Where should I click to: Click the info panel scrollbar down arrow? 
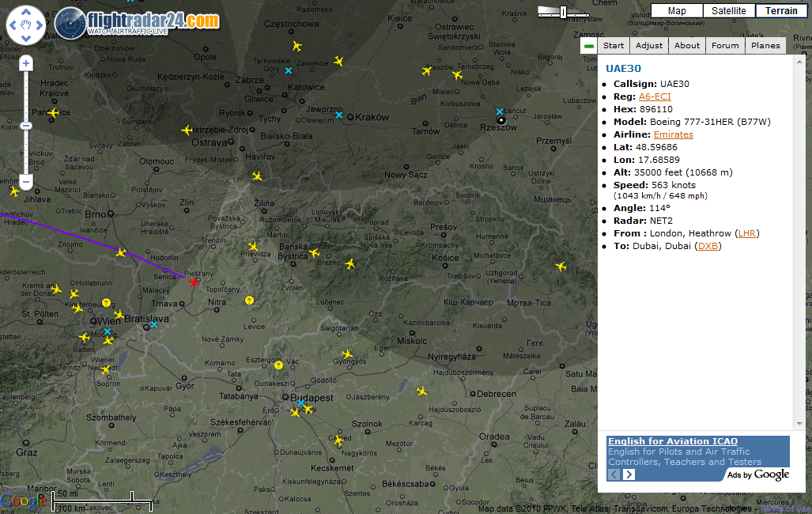[799, 423]
